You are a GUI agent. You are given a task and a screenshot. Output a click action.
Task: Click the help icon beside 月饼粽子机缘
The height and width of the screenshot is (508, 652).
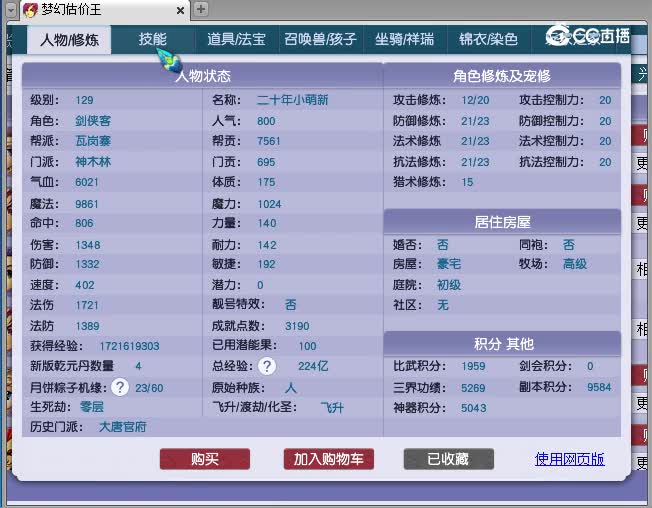click(x=120, y=387)
